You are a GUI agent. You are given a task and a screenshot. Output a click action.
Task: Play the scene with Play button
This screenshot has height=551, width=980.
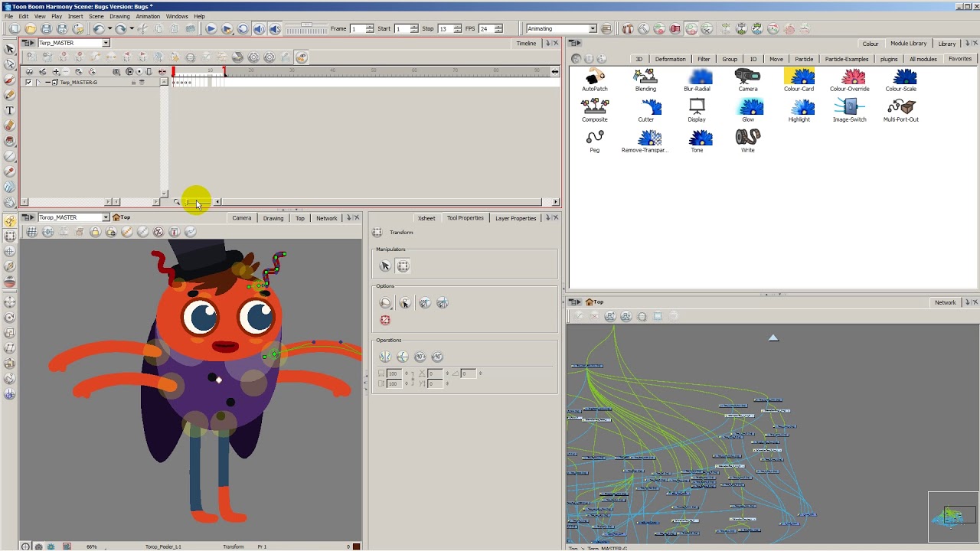(211, 29)
